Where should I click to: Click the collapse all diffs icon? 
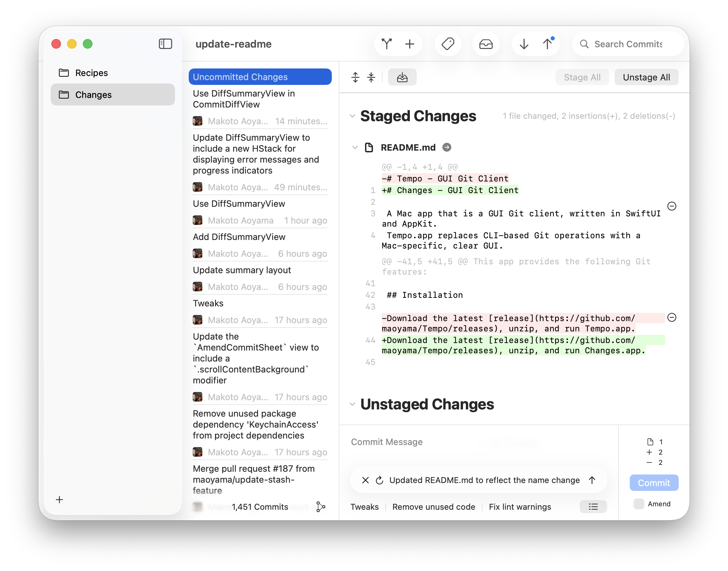371,77
